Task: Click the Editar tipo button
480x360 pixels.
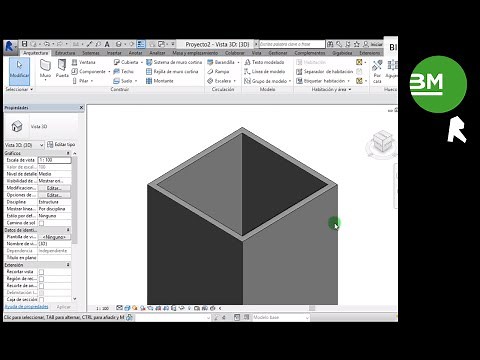Action: point(61,144)
